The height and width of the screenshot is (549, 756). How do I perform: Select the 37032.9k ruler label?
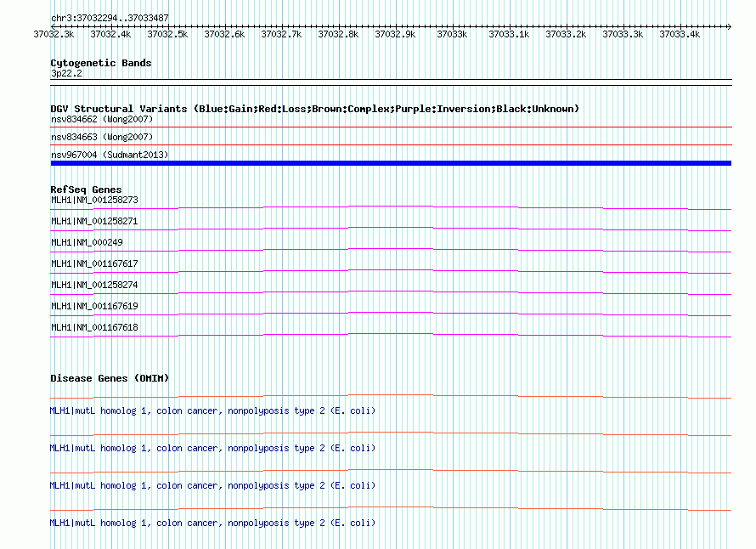click(x=395, y=34)
